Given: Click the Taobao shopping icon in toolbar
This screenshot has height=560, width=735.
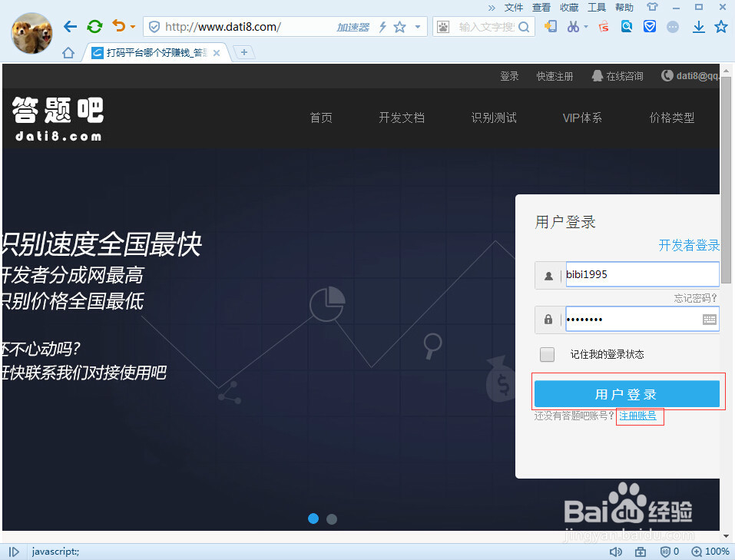Looking at the screenshot, I should click(x=603, y=26).
